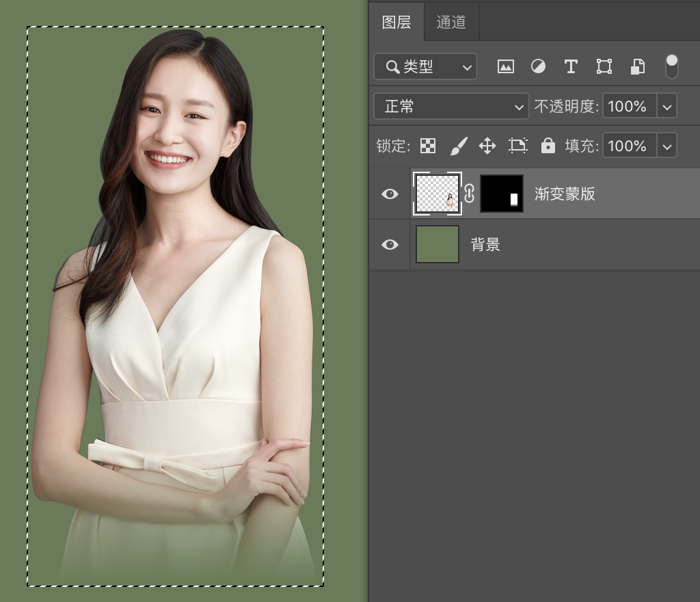
Task: Select the 渐变蒙版 layer mask thumbnail
Action: coord(501,194)
